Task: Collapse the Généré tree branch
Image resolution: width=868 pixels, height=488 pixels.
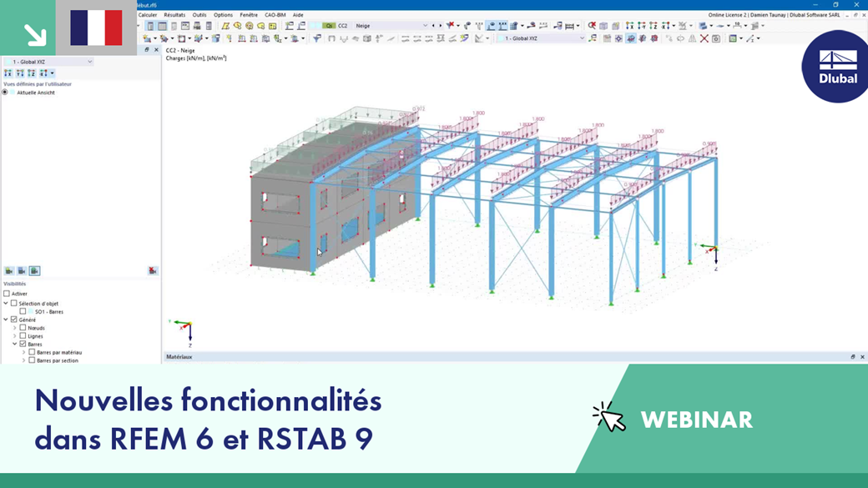Action: (x=6, y=319)
